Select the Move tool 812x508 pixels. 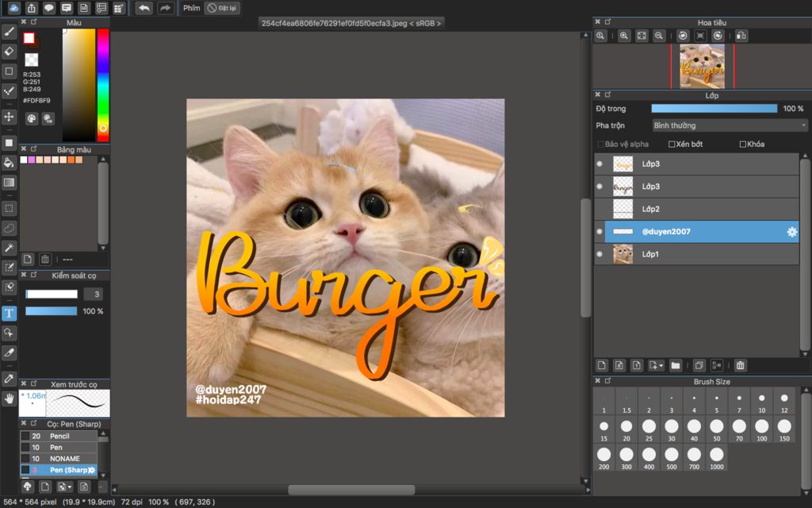point(9,117)
